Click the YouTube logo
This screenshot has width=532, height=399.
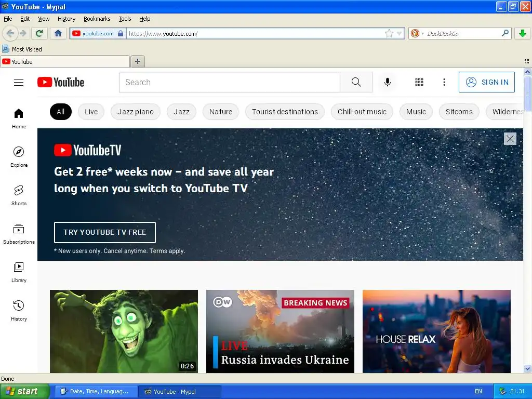[61, 82]
